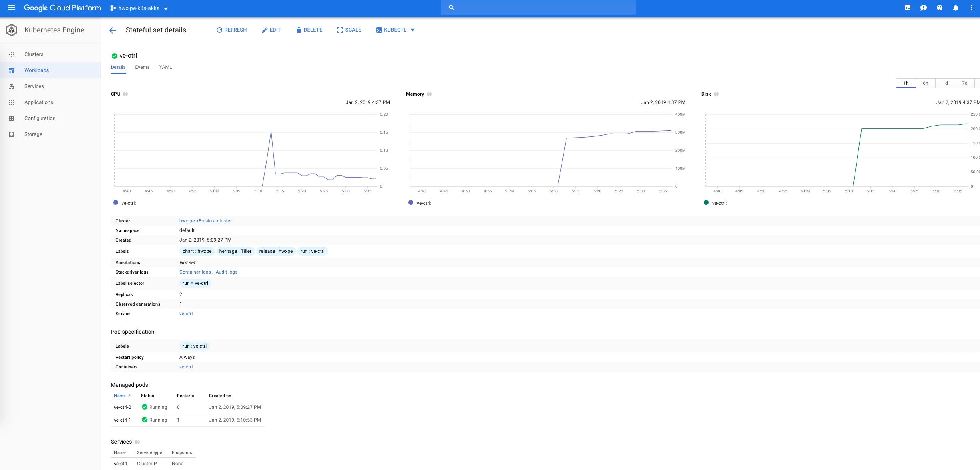Click the search magnifier icon

pos(451,8)
